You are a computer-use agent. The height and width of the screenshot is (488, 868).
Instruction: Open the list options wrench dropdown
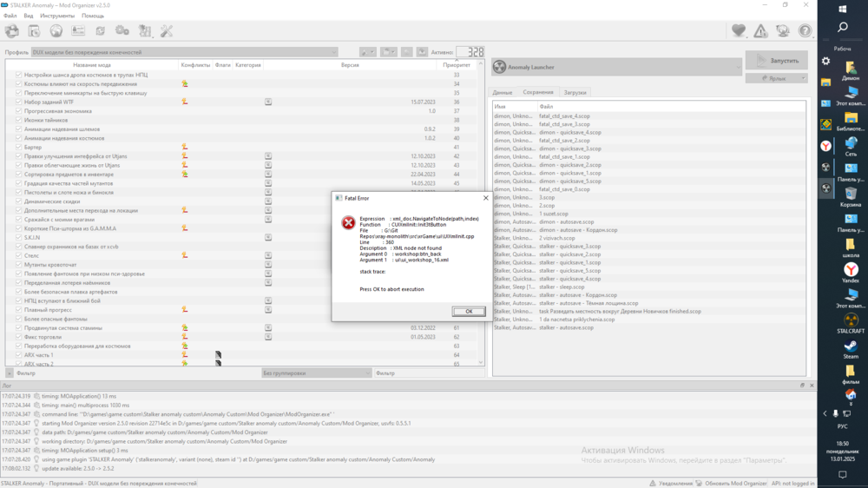click(367, 52)
